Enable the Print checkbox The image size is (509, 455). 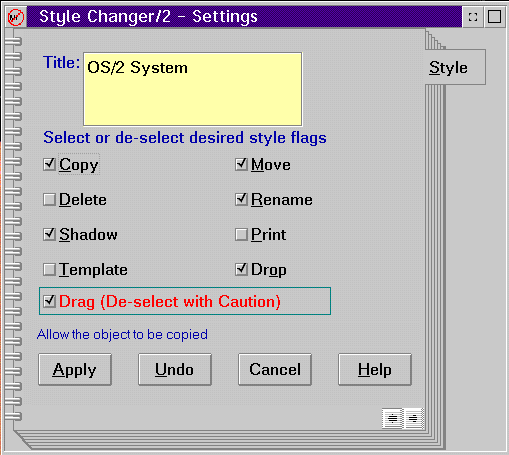tap(241, 235)
